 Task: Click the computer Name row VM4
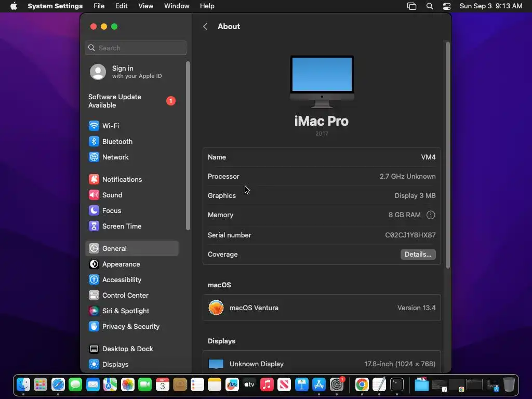(322, 157)
